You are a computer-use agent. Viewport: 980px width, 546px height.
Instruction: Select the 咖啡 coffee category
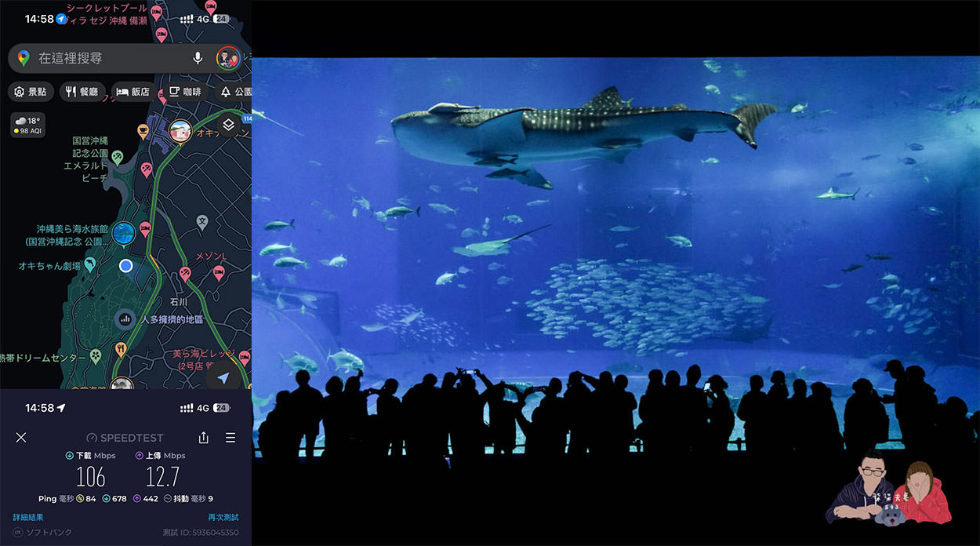point(185,92)
